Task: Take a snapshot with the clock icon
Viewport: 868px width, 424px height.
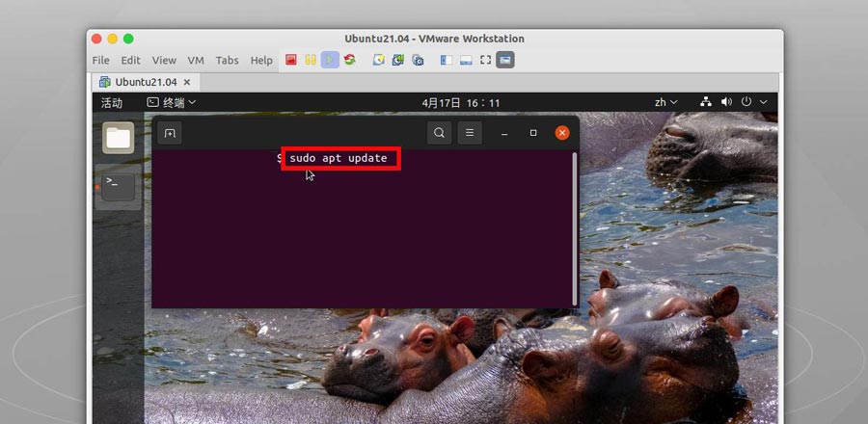Action: [379, 60]
